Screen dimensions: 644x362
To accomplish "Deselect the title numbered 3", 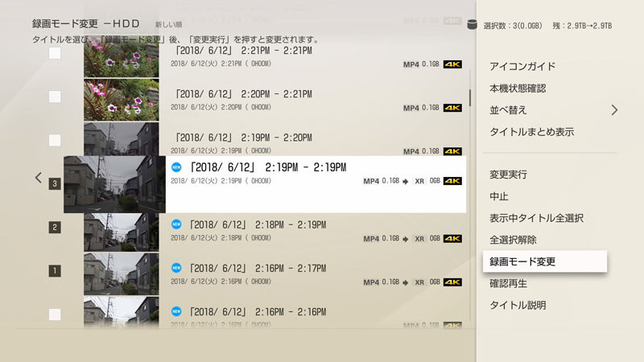I will pos(55,183).
